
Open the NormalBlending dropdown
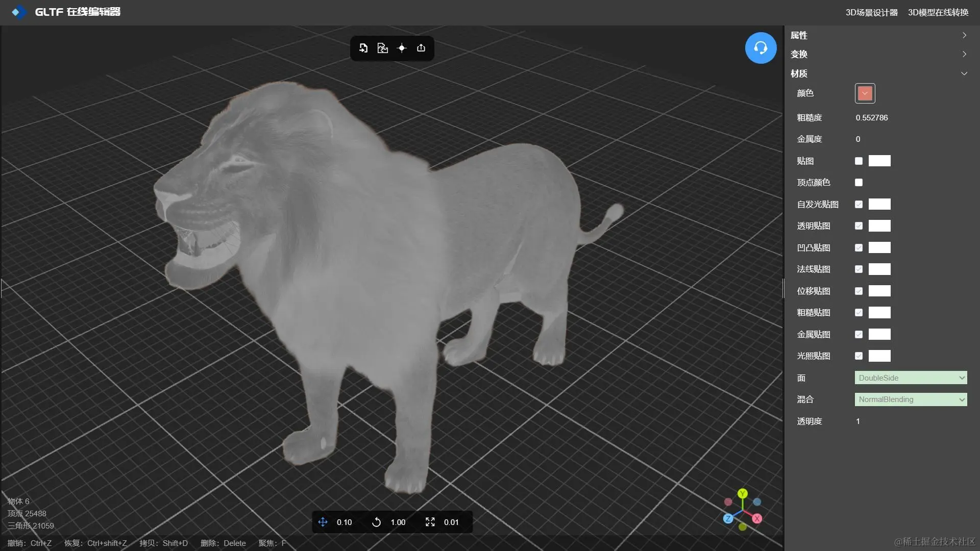tap(911, 399)
